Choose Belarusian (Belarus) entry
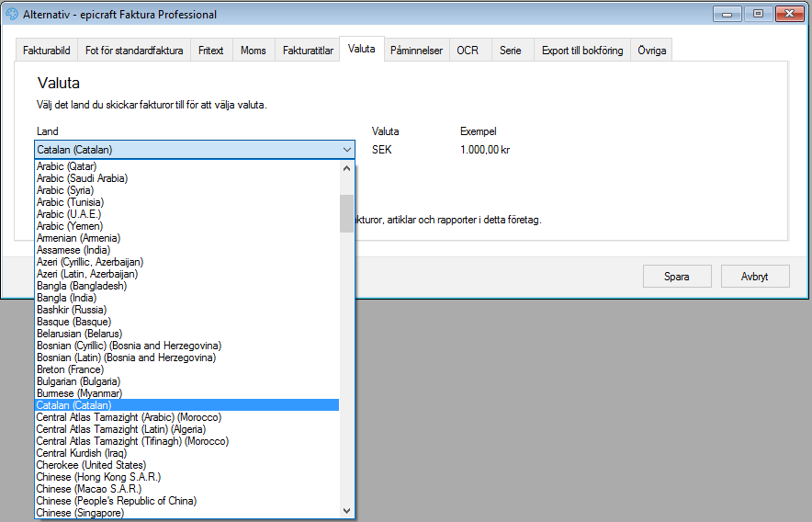Screen dimensions: 812x522 coord(187,334)
